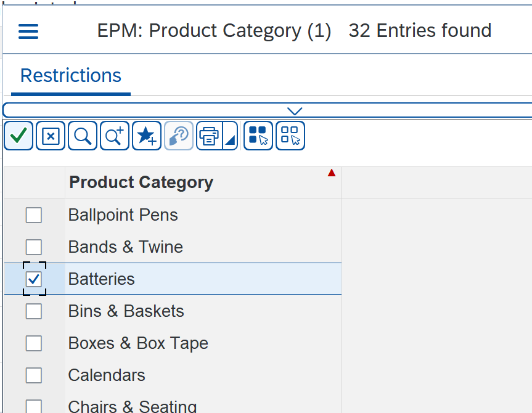532x413 pixels.
Task: Click the cancel X box icon
Action: click(50, 136)
